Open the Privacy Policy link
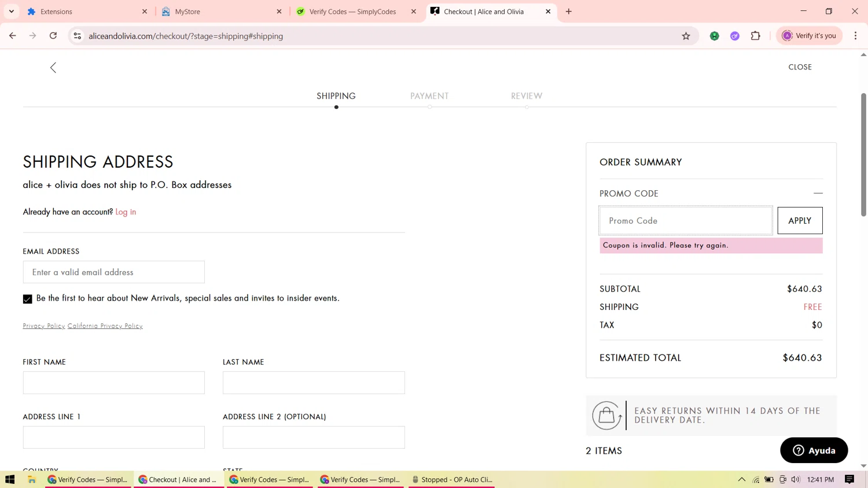This screenshot has width=868, height=488. click(44, 326)
